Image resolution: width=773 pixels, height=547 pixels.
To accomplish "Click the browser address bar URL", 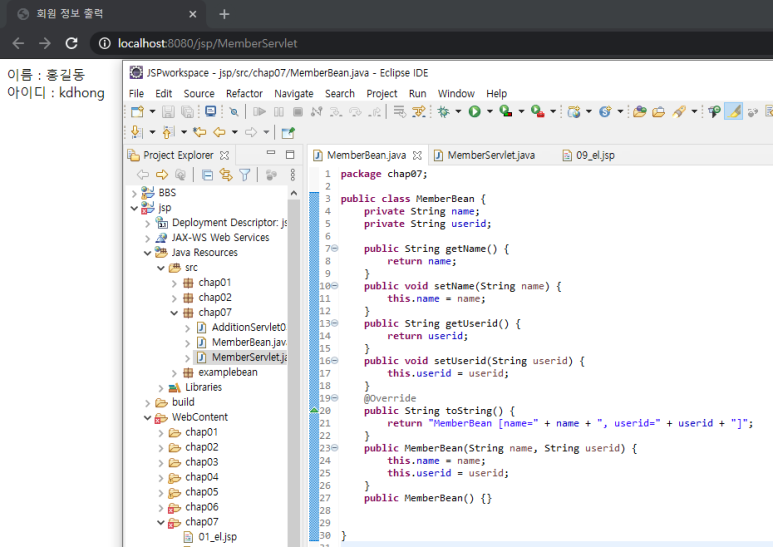I will 207,43.
